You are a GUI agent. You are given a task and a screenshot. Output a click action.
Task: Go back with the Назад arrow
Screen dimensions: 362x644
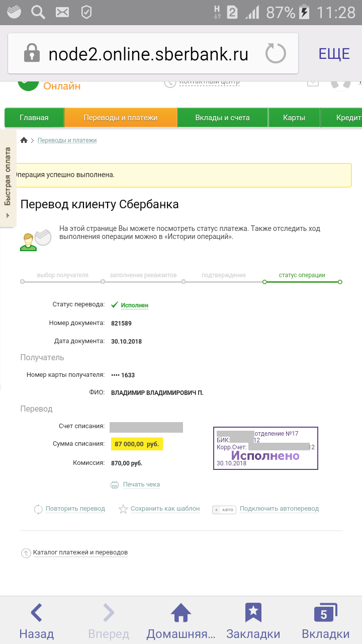point(36,613)
